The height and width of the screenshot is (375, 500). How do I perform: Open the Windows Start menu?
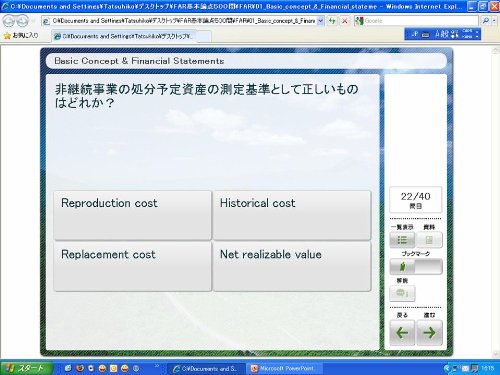(26, 368)
